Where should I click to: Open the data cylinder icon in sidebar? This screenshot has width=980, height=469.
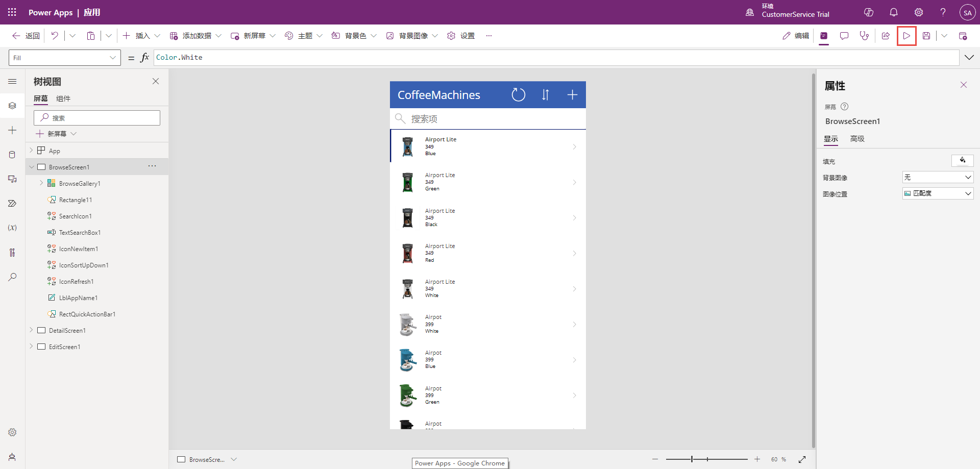tap(12, 155)
